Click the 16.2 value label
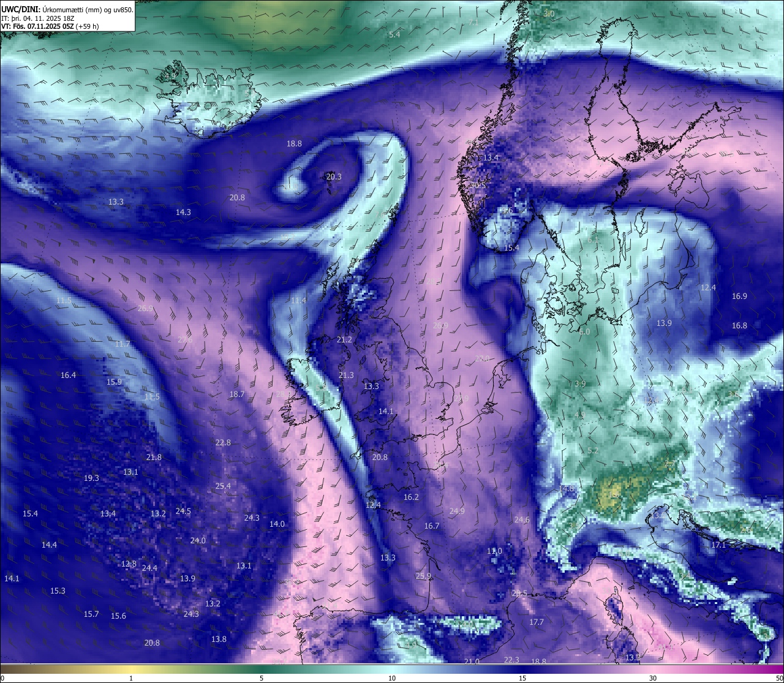The image size is (784, 683). tap(411, 497)
